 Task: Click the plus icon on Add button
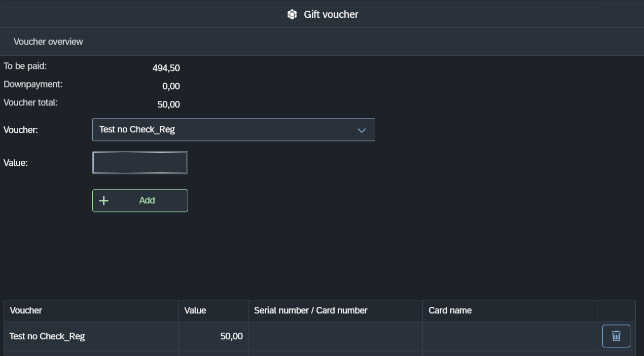(103, 201)
